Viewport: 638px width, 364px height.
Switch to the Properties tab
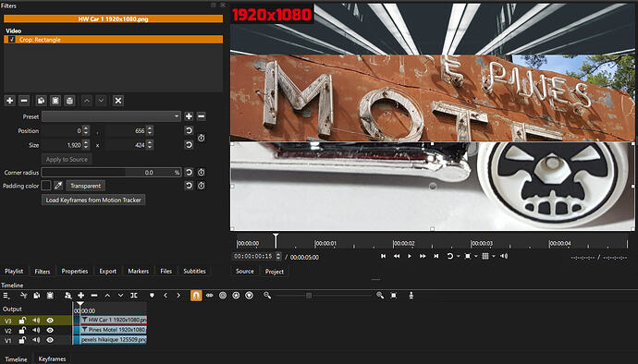point(75,271)
